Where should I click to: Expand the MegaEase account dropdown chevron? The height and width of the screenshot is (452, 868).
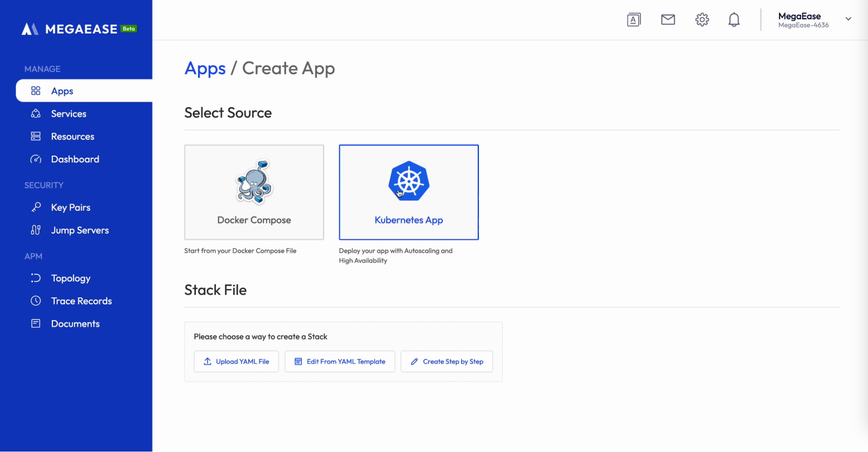click(848, 19)
